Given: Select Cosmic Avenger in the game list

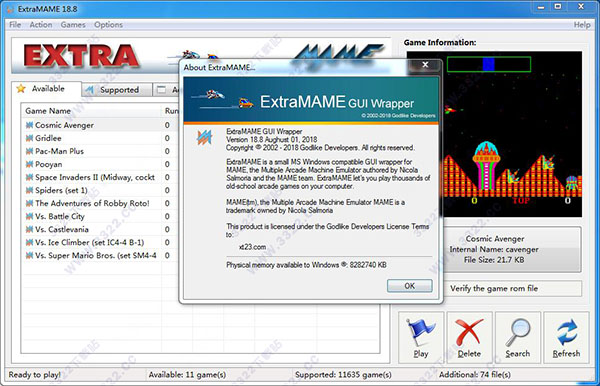Looking at the screenshot, I should coord(64,125).
